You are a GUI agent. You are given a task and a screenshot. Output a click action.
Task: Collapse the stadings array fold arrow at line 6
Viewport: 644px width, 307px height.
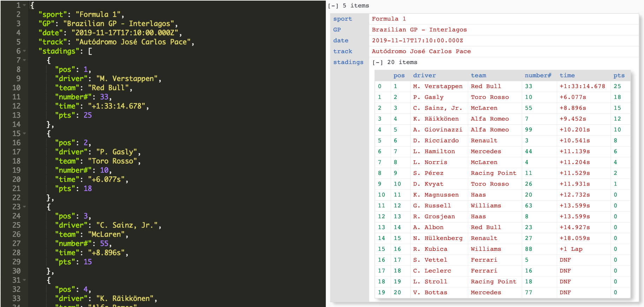[24, 51]
